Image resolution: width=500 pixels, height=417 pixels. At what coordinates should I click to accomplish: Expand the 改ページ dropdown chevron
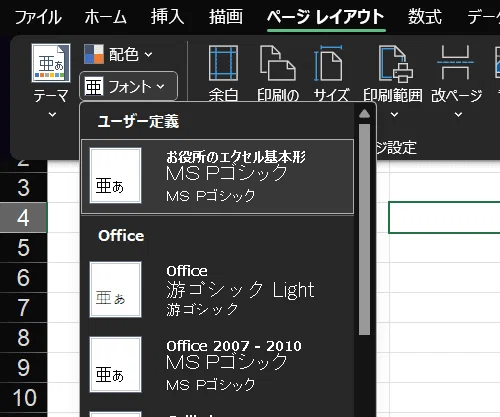tap(459, 115)
